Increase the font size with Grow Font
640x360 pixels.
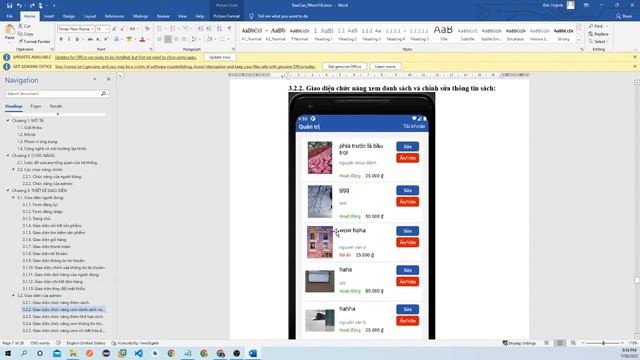[114, 29]
